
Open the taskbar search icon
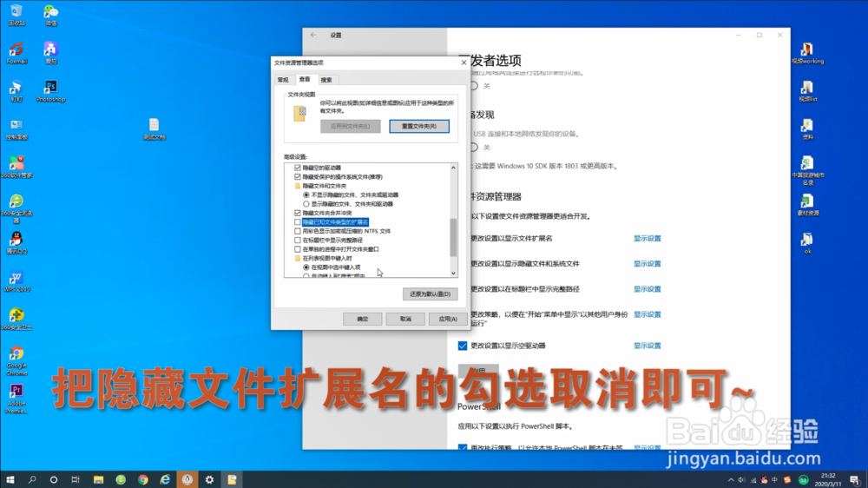32,479
